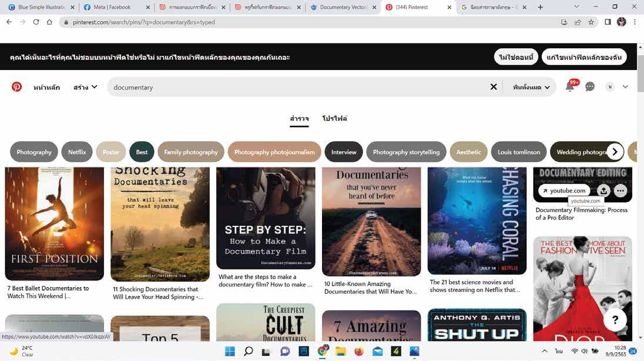Open the Chrome three-dot menu

point(635,22)
